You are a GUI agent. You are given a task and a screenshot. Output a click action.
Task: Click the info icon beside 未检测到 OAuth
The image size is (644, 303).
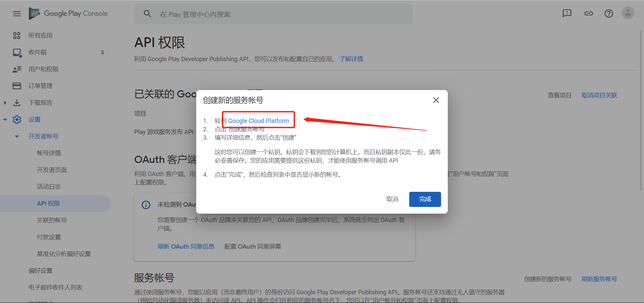(146, 205)
